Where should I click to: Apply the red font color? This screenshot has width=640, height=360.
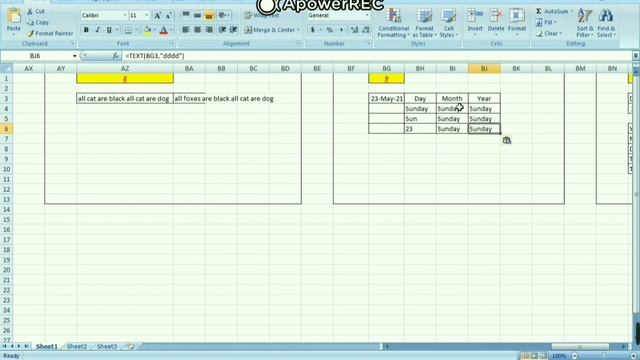coord(164,30)
